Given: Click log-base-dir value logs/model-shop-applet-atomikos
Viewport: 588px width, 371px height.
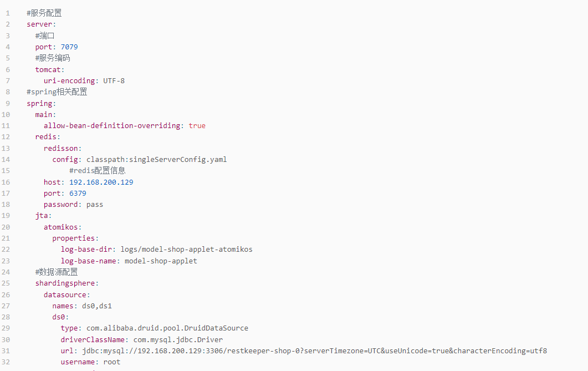Looking at the screenshot, I should (x=186, y=250).
